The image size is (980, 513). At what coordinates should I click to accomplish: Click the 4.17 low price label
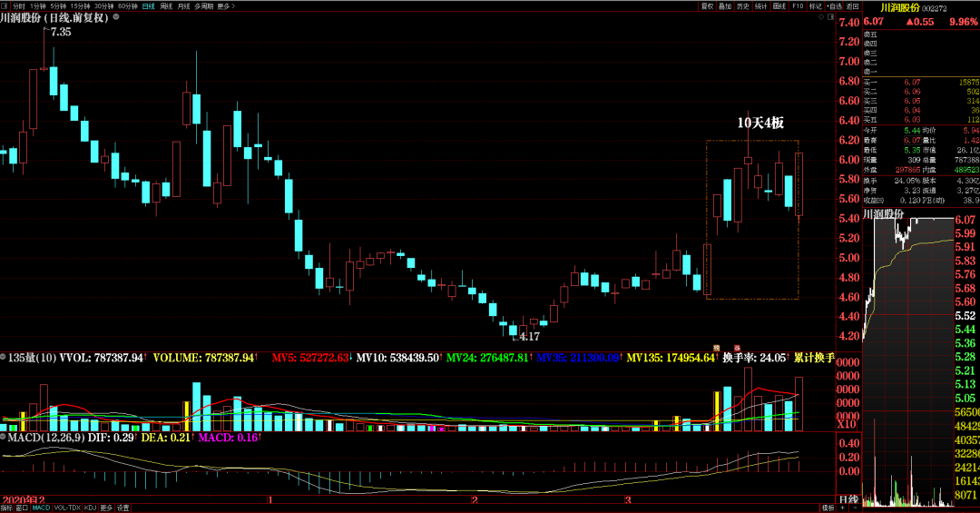coord(529,337)
